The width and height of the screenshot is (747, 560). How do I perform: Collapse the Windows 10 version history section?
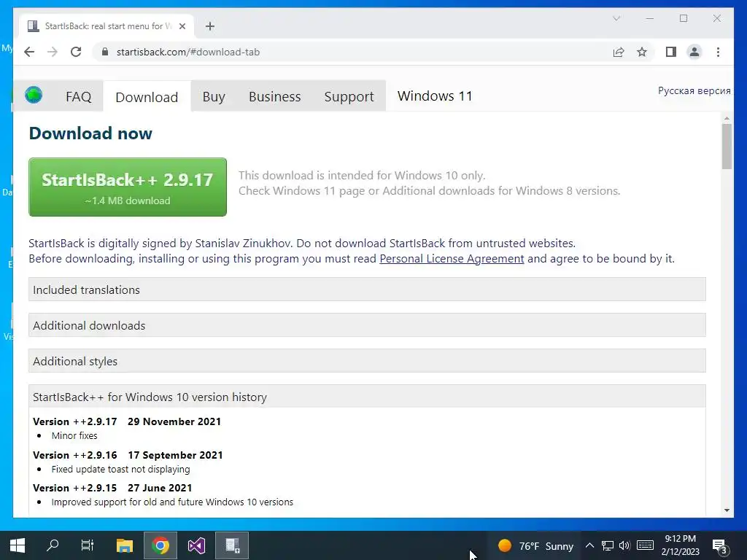tap(367, 397)
